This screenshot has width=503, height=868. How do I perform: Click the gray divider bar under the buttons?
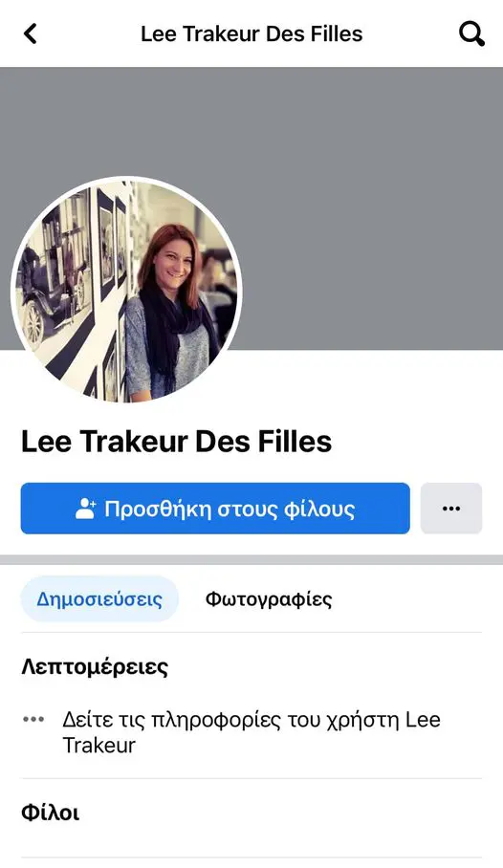[251, 559]
